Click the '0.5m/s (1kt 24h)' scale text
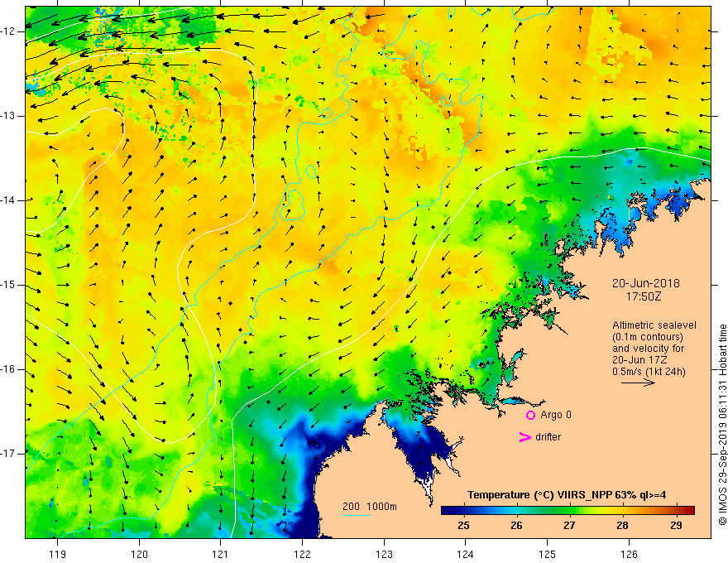Image resolution: width=728 pixels, height=563 pixels. click(649, 371)
